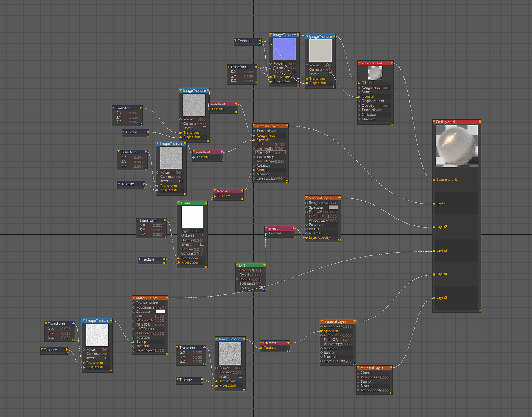Viewport: 532px width, 417px height.
Task: Click the Radius input pin on Dirt node
Action: [x=237, y=279]
